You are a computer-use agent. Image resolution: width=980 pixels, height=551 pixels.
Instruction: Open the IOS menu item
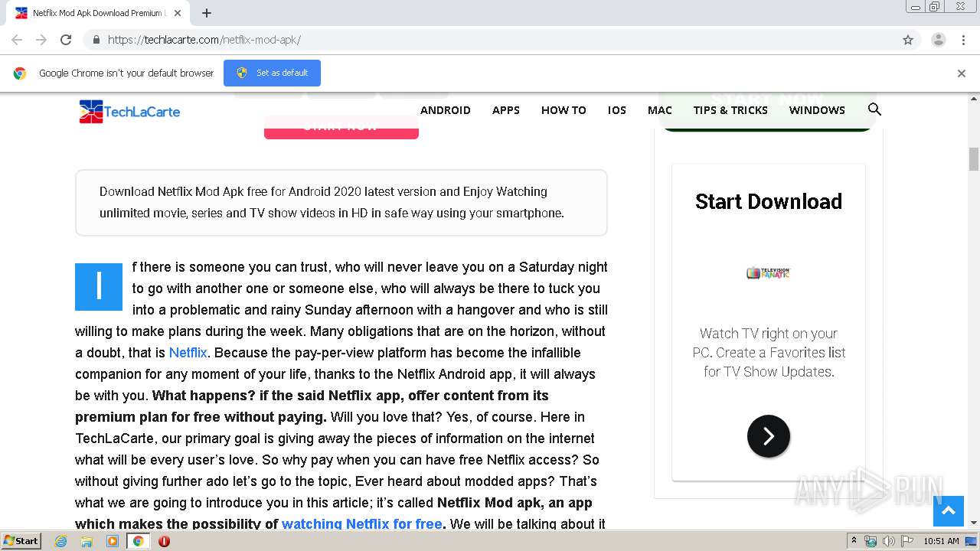point(617,110)
